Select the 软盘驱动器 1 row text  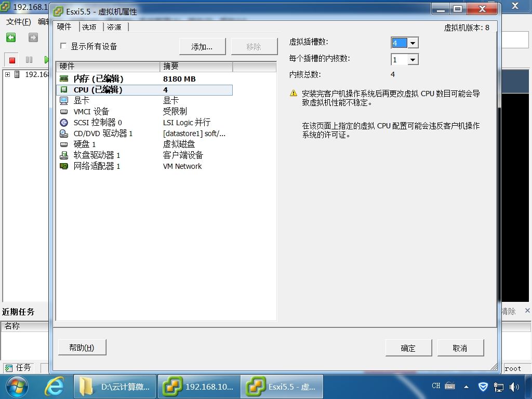(x=97, y=155)
